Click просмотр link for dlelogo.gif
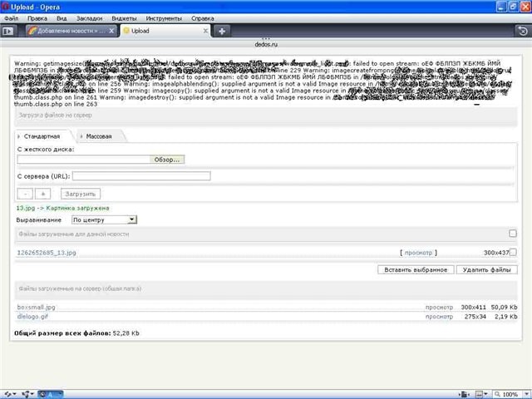The width and height of the screenshot is (532, 399). (x=439, y=317)
